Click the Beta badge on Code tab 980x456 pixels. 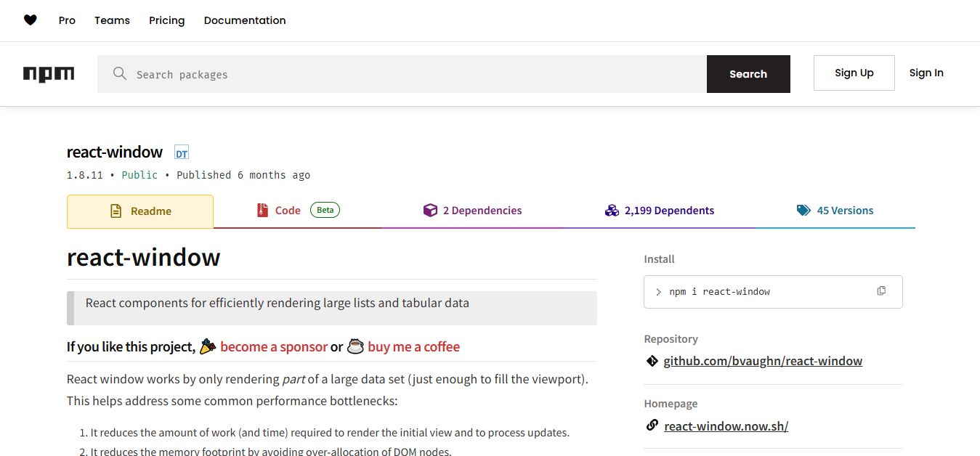point(325,210)
